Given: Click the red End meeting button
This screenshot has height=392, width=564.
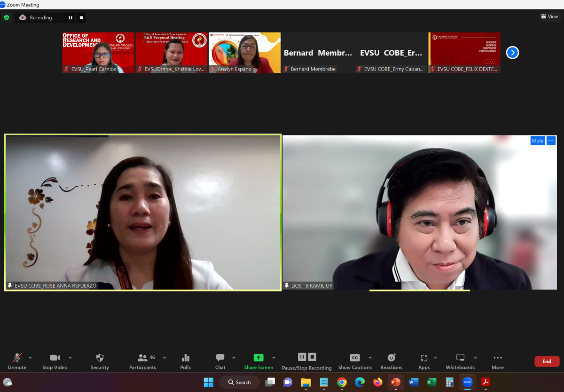Looking at the screenshot, I should click(x=547, y=361).
